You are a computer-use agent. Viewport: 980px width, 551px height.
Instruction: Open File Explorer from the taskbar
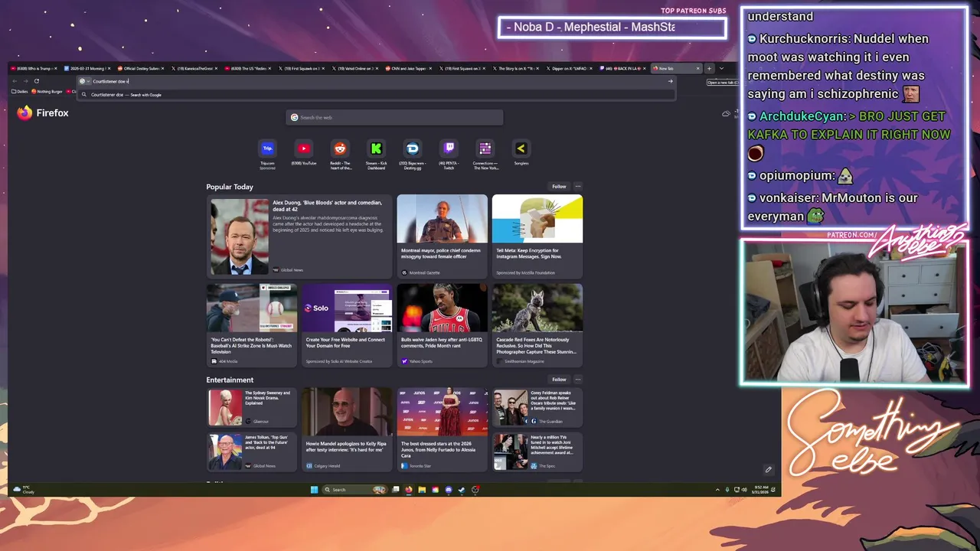pyautogui.click(x=422, y=490)
